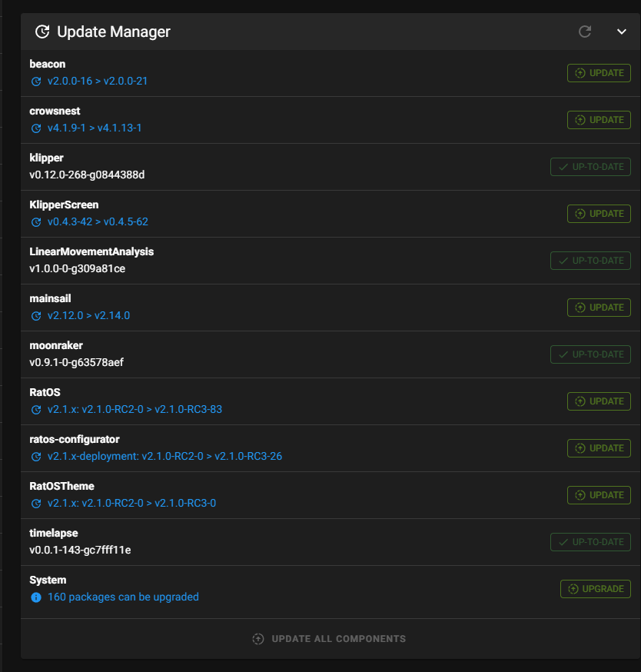Update the crowsnest component
Screen dimensions: 641x672
599,120
